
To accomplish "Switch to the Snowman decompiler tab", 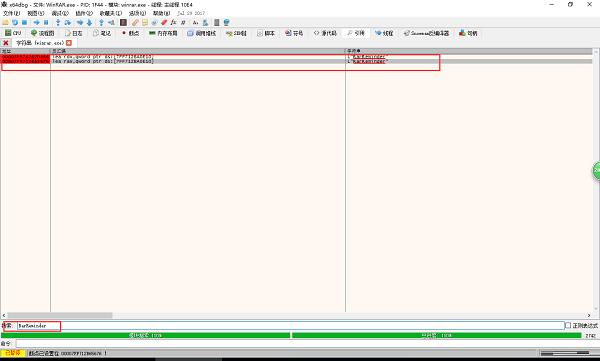I will (426, 33).
